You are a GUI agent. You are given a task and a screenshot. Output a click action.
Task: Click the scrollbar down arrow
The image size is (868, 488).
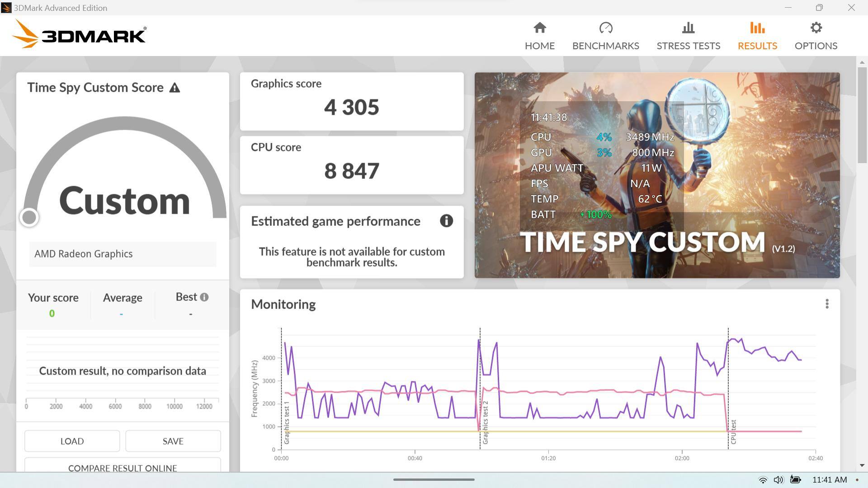point(862,465)
